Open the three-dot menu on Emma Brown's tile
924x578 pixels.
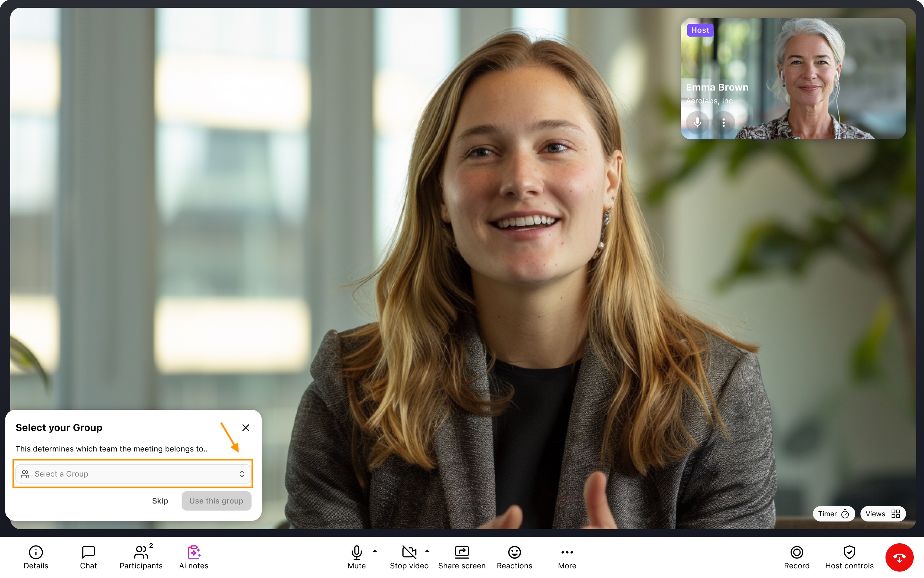[x=723, y=122]
